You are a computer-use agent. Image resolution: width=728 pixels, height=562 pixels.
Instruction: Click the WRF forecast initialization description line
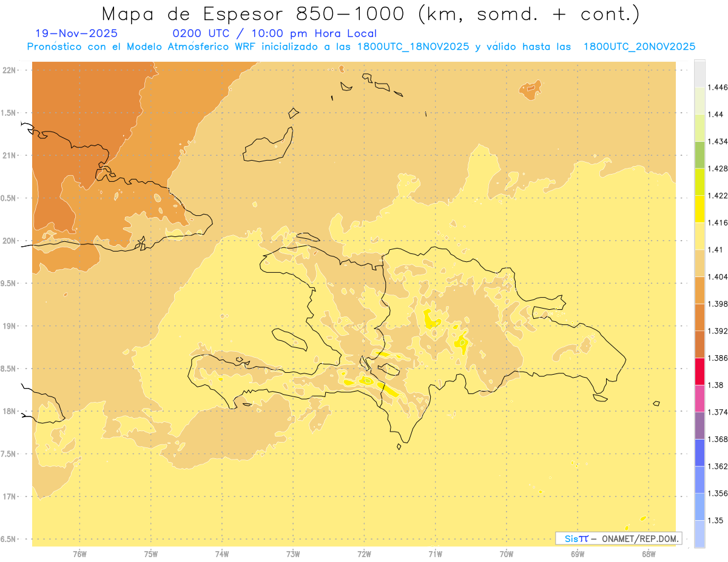361,47
